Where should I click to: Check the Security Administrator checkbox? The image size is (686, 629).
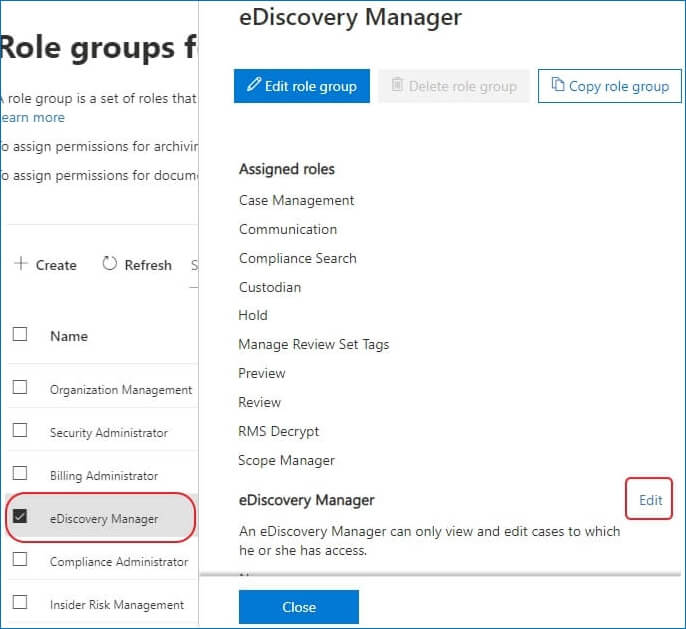click(20, 430)
